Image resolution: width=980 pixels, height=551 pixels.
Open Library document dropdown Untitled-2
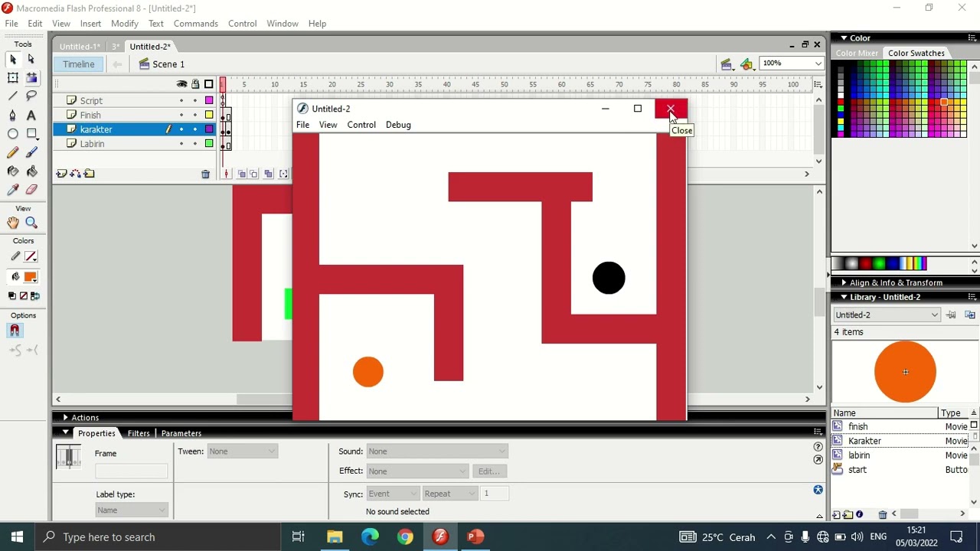pos(886,315)
